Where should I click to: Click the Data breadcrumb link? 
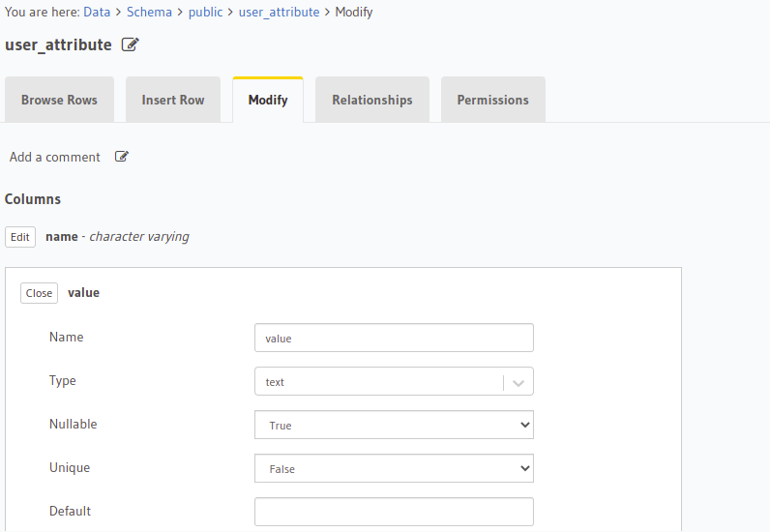tap(97, 13)
